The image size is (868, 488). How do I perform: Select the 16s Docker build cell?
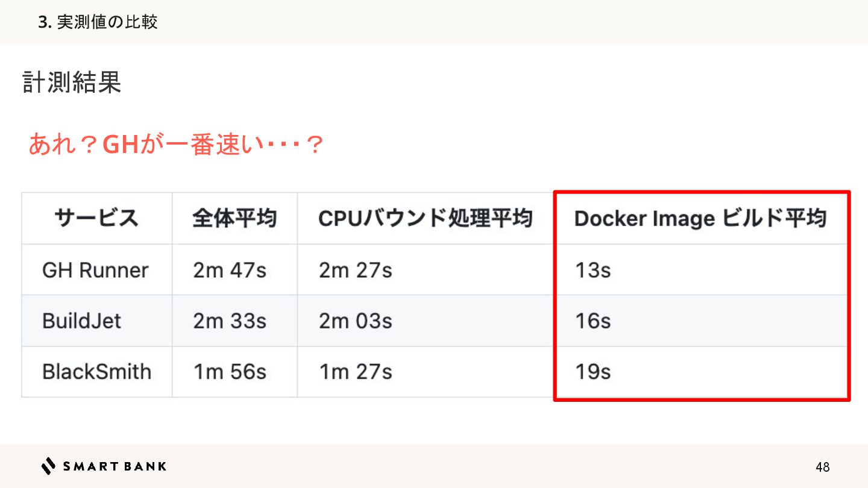coord(593,321)
